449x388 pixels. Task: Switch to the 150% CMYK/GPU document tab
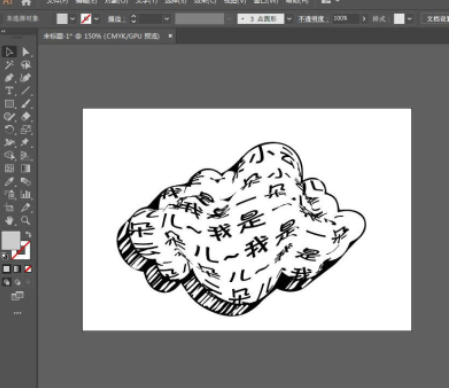point(102,36)
